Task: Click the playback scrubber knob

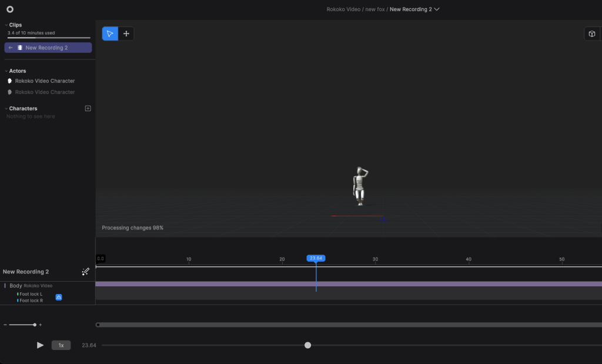Action: click(x=307, y=345)
